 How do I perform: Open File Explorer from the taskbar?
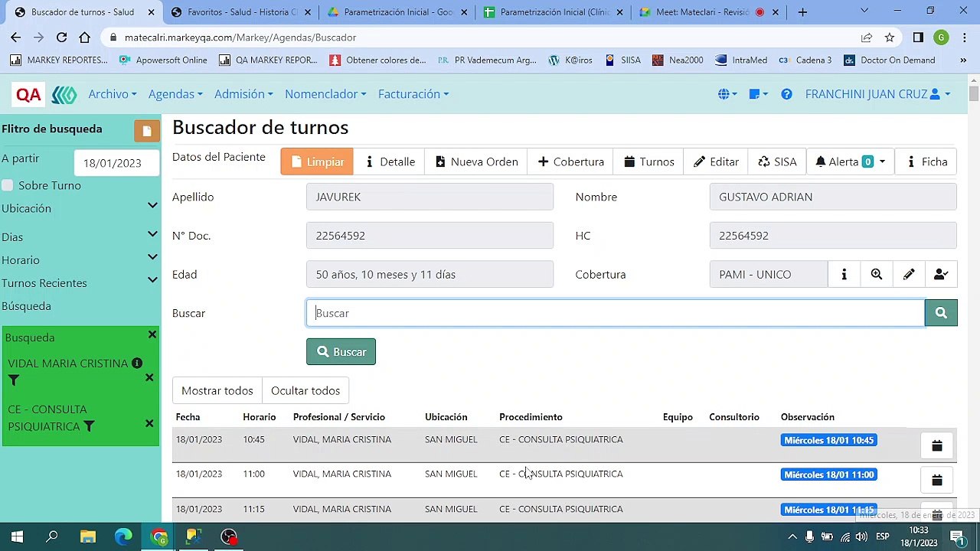pyautogui.click(x=88, y=536)
